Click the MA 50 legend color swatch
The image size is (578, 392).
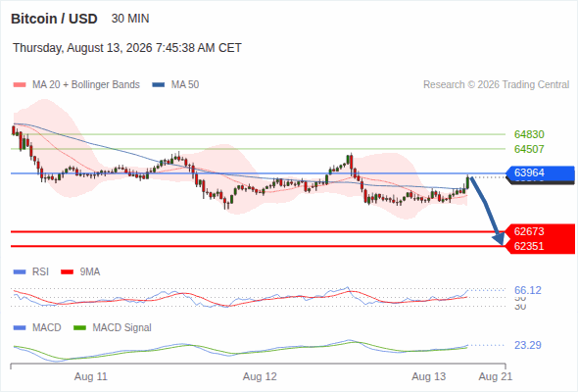(159, 85)
